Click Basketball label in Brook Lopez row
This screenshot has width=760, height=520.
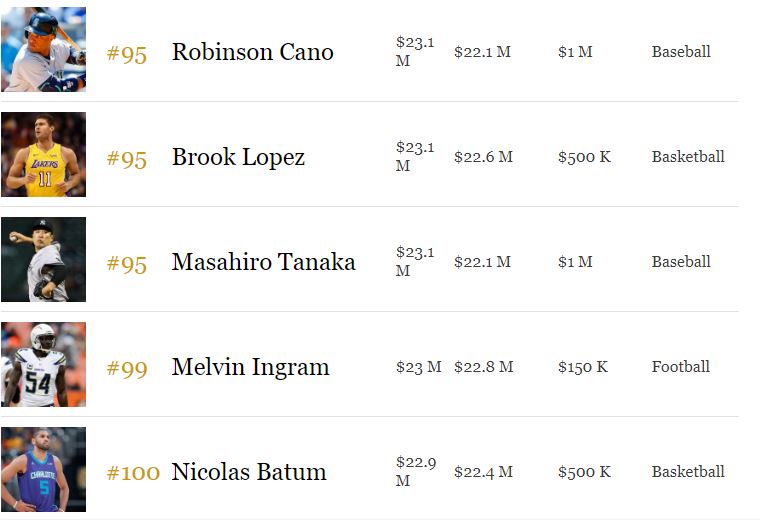(x=688, y=157)
